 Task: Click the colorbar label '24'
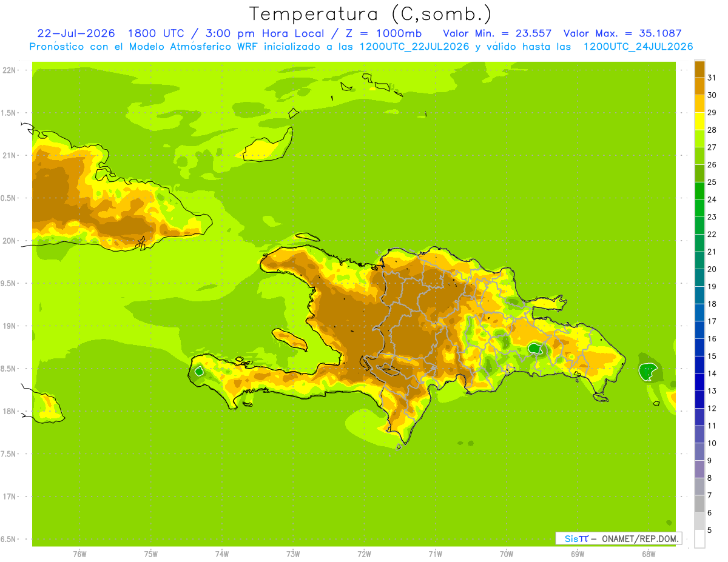coord(712,199)
